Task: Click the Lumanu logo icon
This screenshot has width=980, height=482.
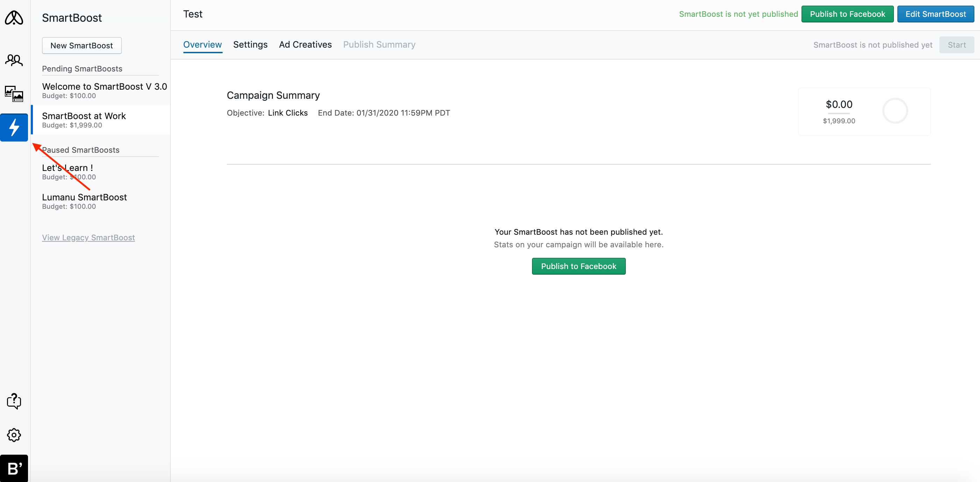Action: click(x=14, y=18)
